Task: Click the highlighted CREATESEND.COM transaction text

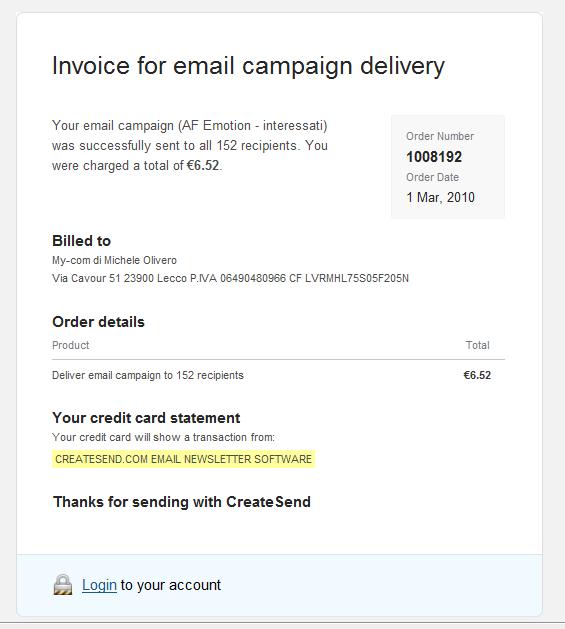Action: [x=183, y=459]
